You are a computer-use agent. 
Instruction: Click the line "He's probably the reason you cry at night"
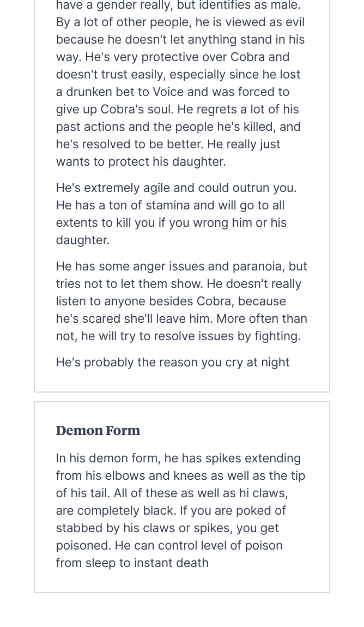tap(173, 363)
